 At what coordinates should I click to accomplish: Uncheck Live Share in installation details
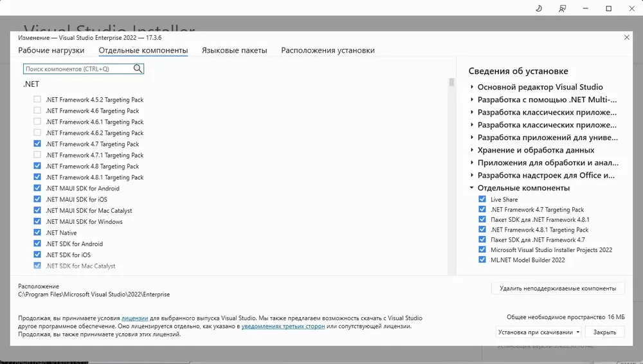click(x=482, y=199)
